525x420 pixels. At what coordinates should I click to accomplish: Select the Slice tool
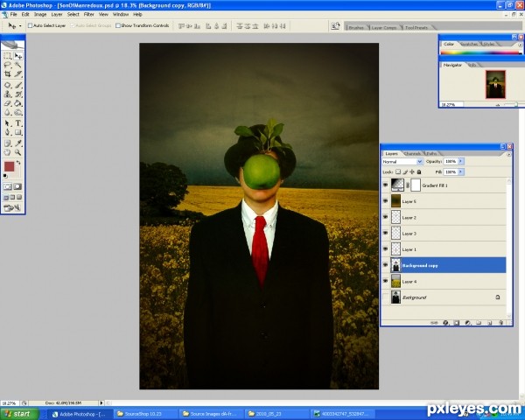(x=18, y=74)
